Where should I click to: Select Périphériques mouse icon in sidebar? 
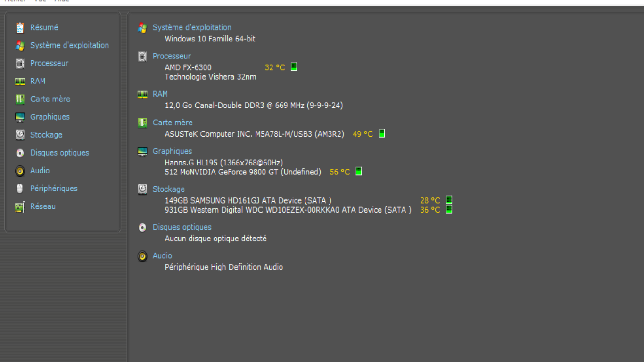(x=20, y=189)
